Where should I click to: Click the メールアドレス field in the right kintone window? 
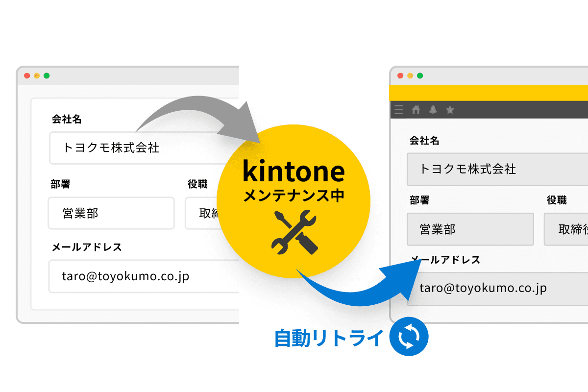coord(490,288)
